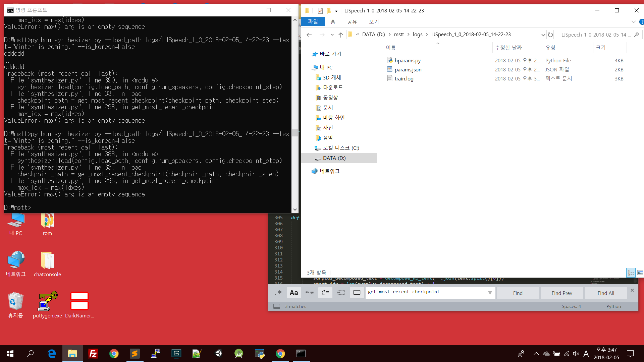The height and width of the screenshot is (362, 644).
Task: Click the Find Prev button
Action: coord(562,293)
